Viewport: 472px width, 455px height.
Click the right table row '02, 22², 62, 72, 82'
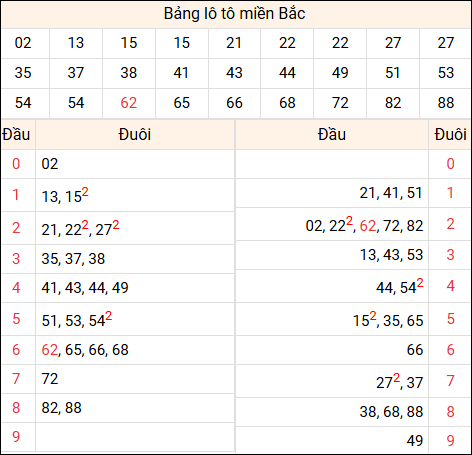(x=332, y=224)
